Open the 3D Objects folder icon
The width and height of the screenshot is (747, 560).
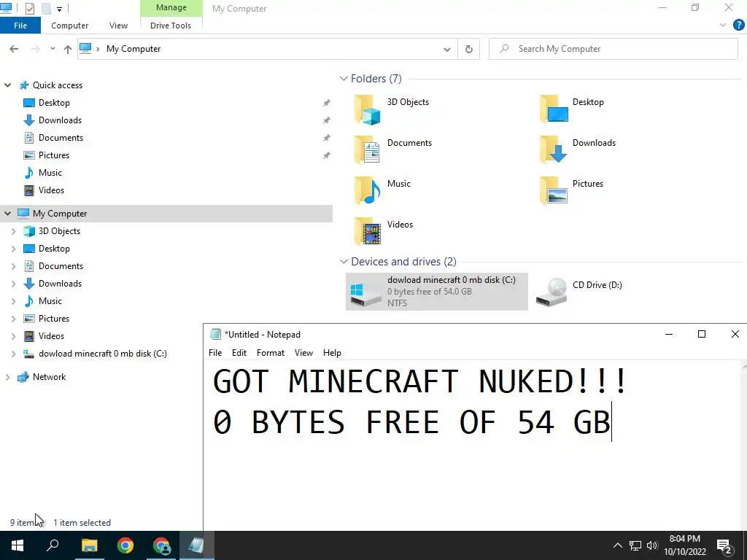pos(368,109)
